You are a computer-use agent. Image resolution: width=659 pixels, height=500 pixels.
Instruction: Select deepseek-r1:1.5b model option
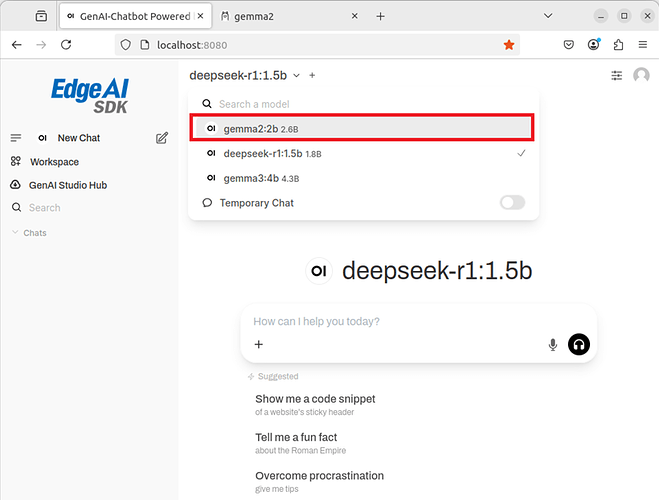(x=362, y=153)
